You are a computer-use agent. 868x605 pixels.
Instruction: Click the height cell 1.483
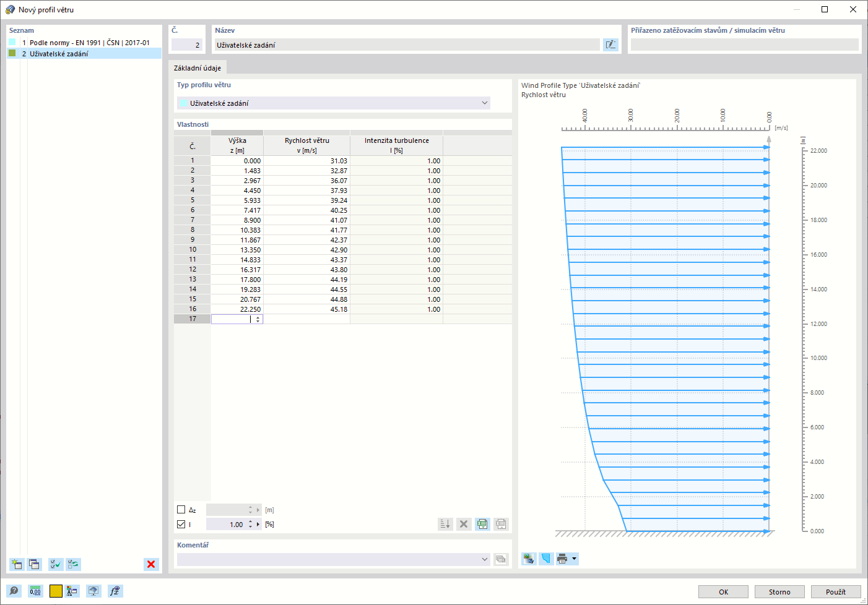(x=237, y=171)
